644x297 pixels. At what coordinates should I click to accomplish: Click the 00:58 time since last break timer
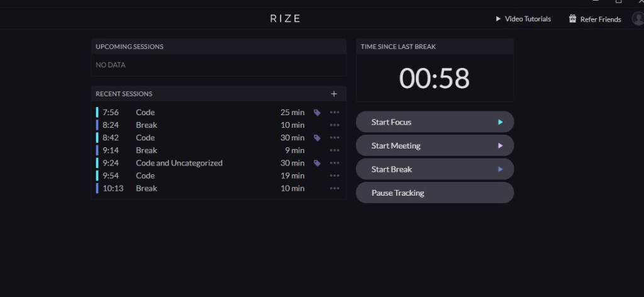point(435,79)
